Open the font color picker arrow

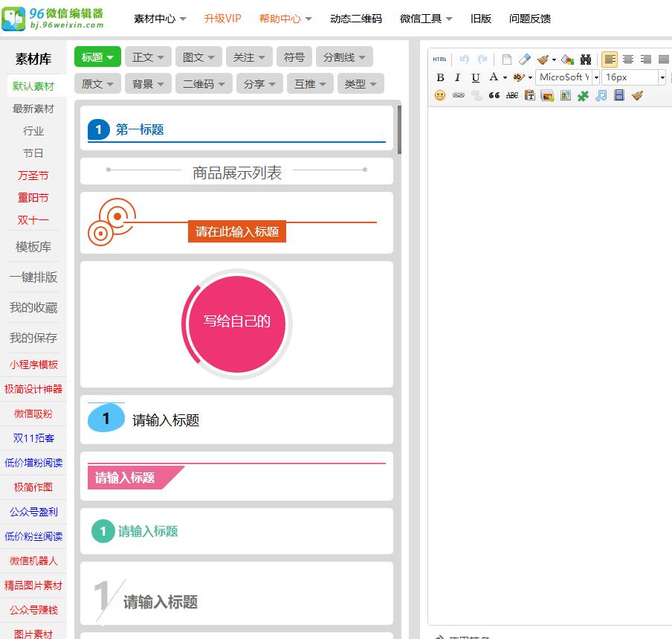[504, 77]
